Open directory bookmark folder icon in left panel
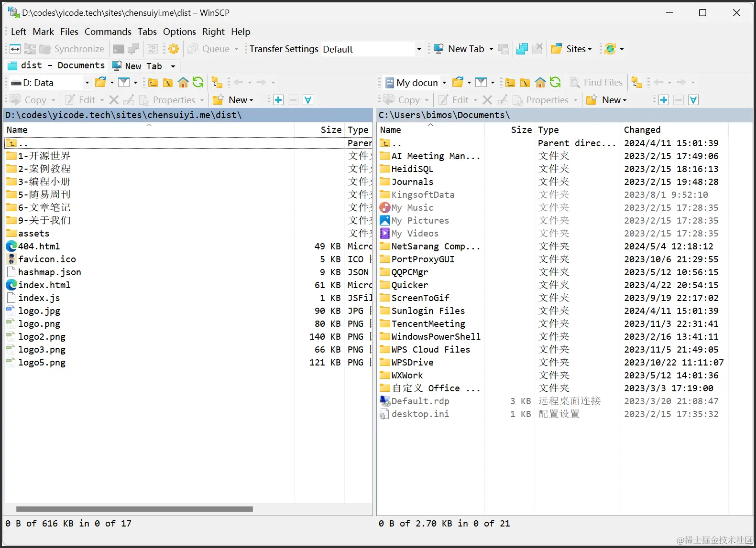The image size is (756, 548). tap(100, 82)
